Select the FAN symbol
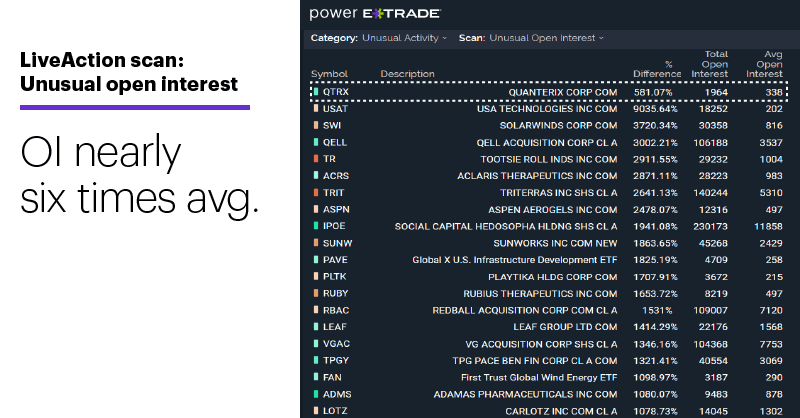800x418 pixels. tap(332, 378)
